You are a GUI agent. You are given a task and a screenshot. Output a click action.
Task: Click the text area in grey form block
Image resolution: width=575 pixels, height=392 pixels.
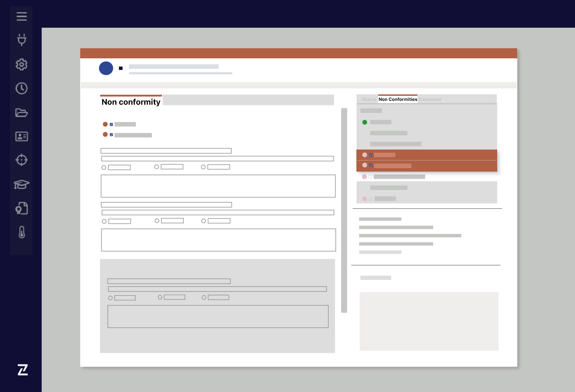click(218, 316)
